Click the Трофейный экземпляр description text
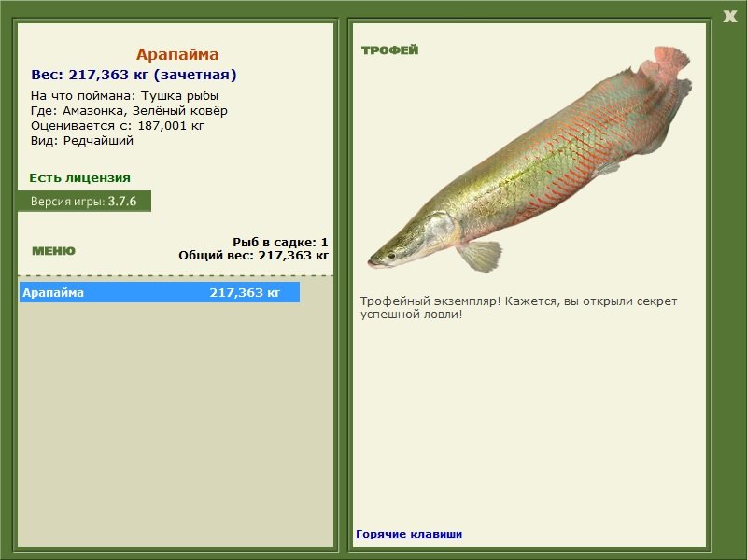Viewport: 747px width, 560px height. click(x=518, y=308)
